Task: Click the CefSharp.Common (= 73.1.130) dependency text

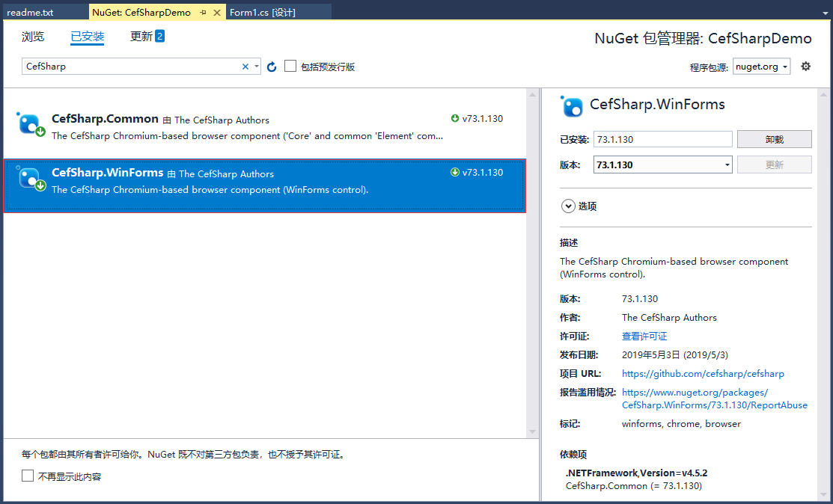Action: 634,485
